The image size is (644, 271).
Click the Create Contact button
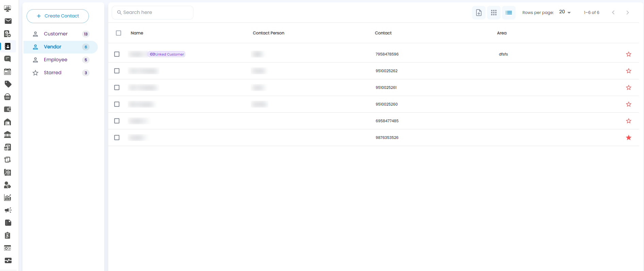pyautogui.click(x=58, y=16)
